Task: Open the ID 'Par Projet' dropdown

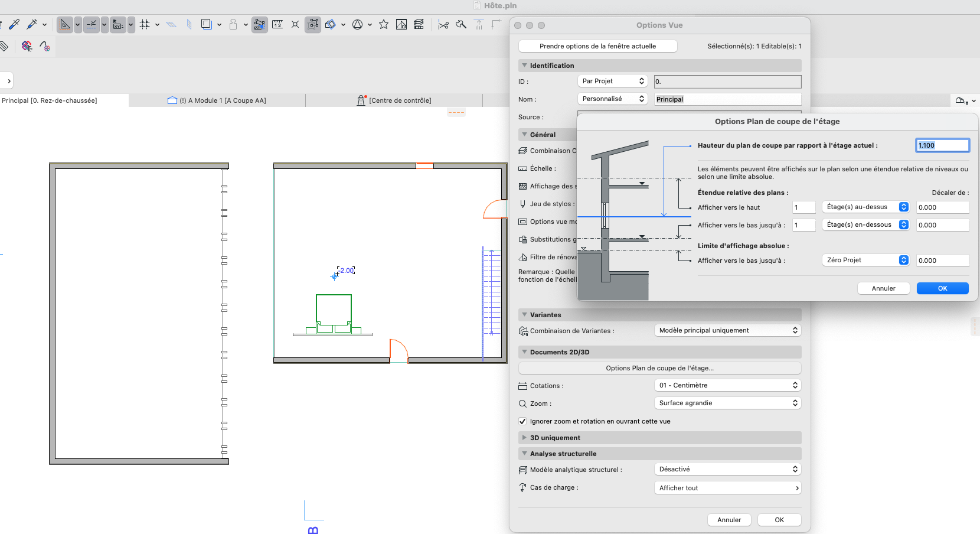Action: point(613,81)
